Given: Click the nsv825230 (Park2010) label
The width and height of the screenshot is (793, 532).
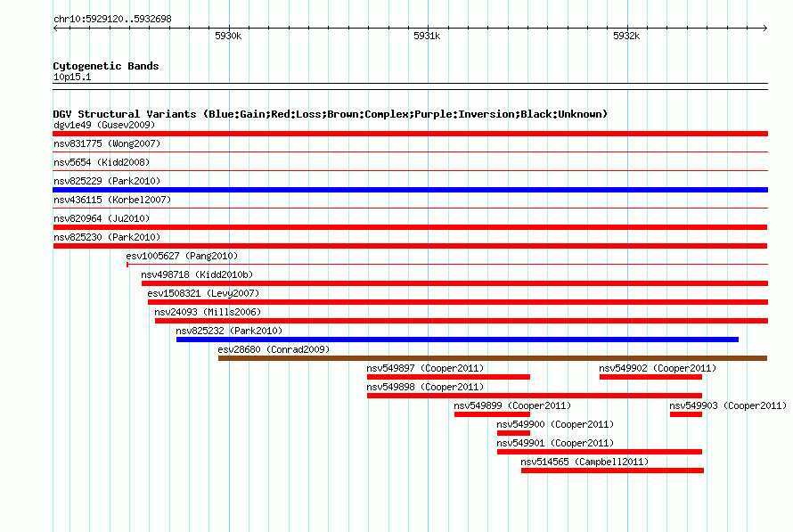Looking at the screenshot, I should click(x=107, y=237).
